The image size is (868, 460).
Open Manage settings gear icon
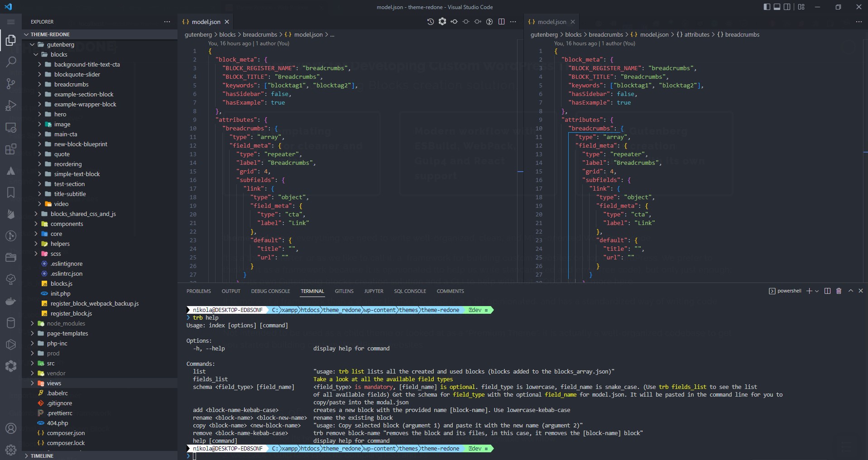point(11,450)
